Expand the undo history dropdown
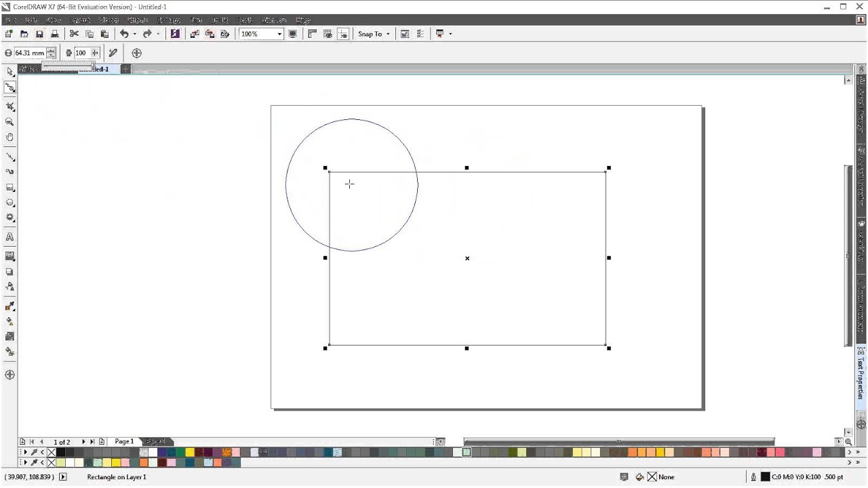868x488 pixels. (135, 34)
